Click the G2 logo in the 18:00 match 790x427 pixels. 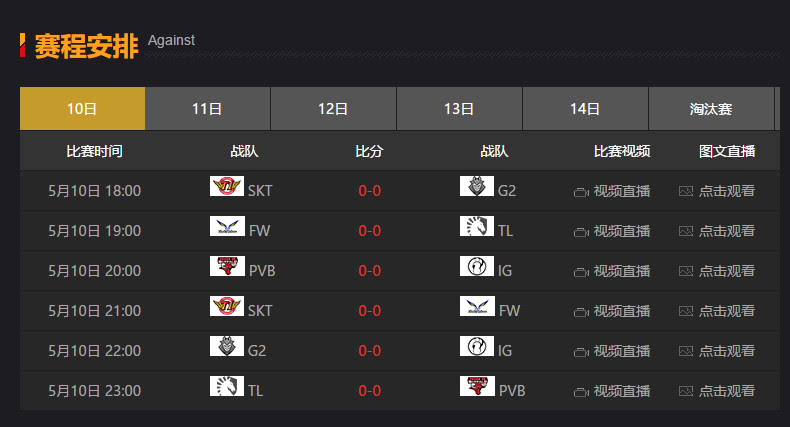(477, 186)
